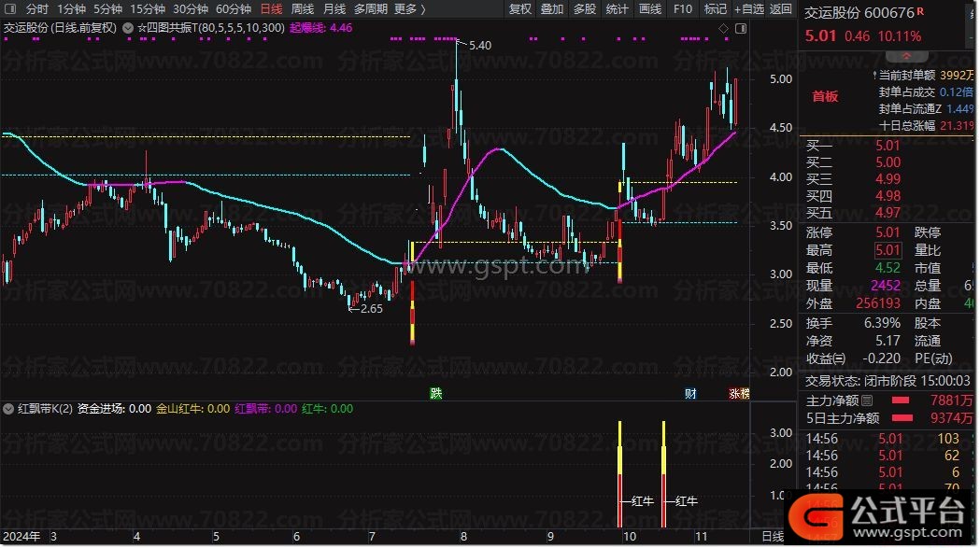Click the 买四 price 4.98
This screenshot has width=980, height=548.
(888, 196)
